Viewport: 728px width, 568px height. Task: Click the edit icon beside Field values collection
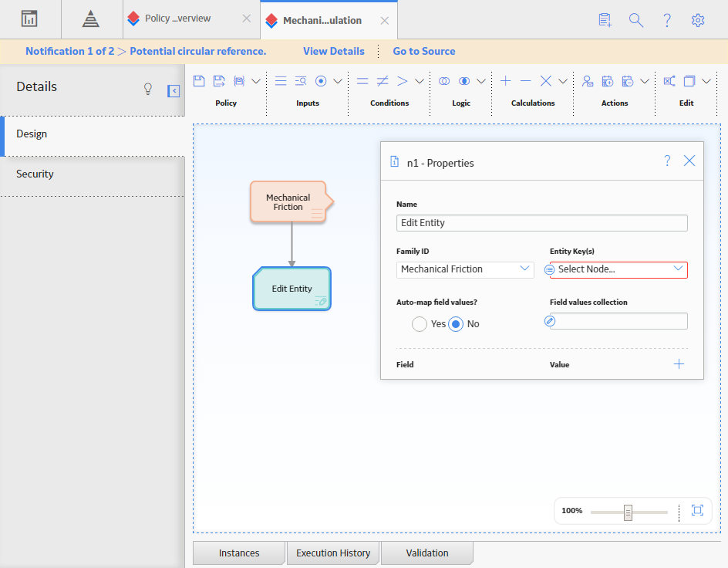pyautogui.click(x=550, y=321)
